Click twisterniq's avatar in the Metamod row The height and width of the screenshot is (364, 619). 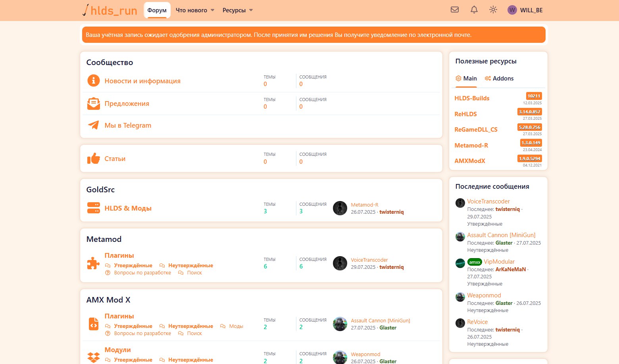pos(340,263)
